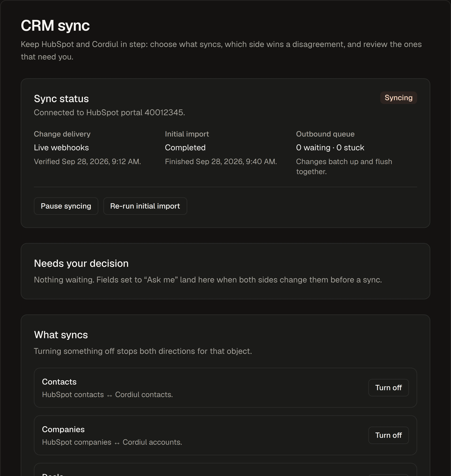Click the Initial import label
Image resolution: width=451 pixels, height=476 pixels.
pos(187,134)
